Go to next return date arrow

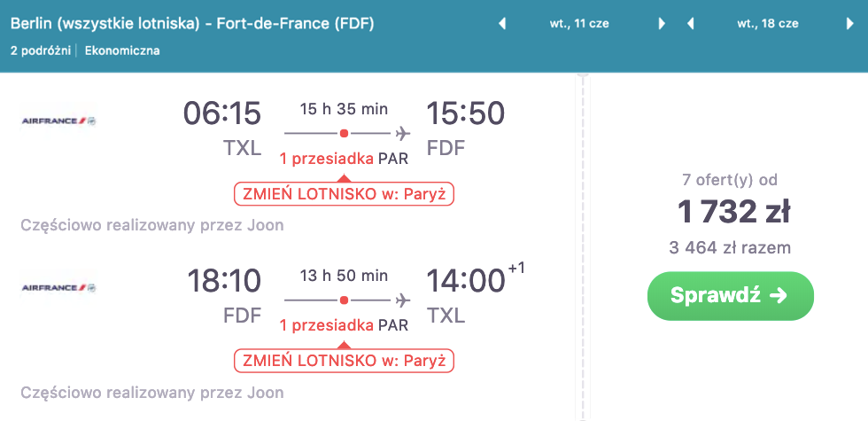[x=849, y=24]
